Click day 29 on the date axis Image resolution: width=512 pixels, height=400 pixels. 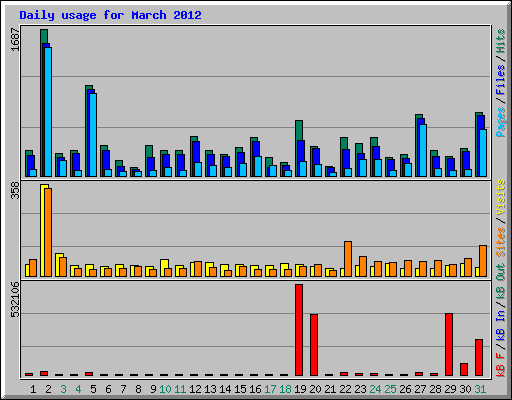coord(450,389)
